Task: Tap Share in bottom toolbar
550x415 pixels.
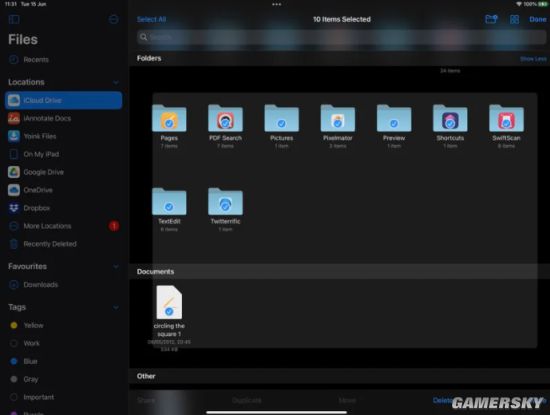Action: click(x=146, y=400)
